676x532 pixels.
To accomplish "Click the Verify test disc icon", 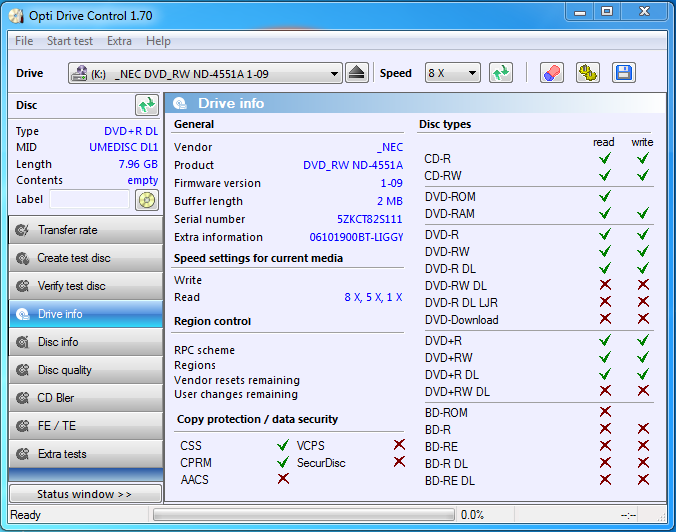I will pos(22,286).
